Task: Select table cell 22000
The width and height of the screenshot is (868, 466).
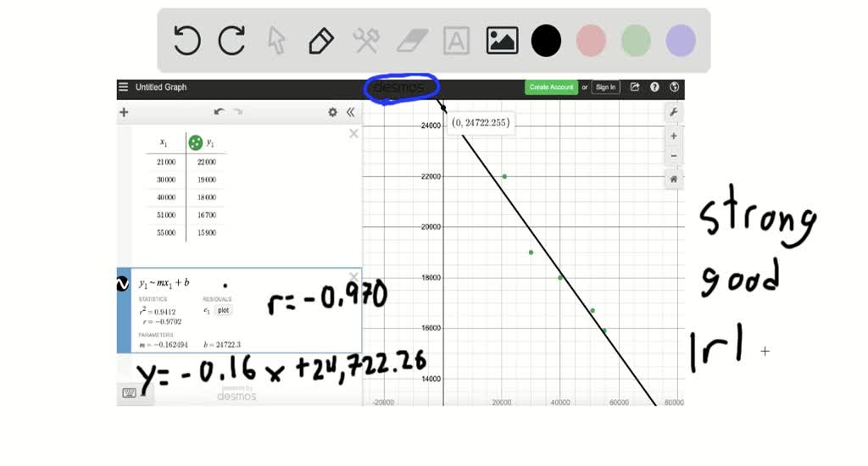Action: pyautogui.click(x=207, y=162)
